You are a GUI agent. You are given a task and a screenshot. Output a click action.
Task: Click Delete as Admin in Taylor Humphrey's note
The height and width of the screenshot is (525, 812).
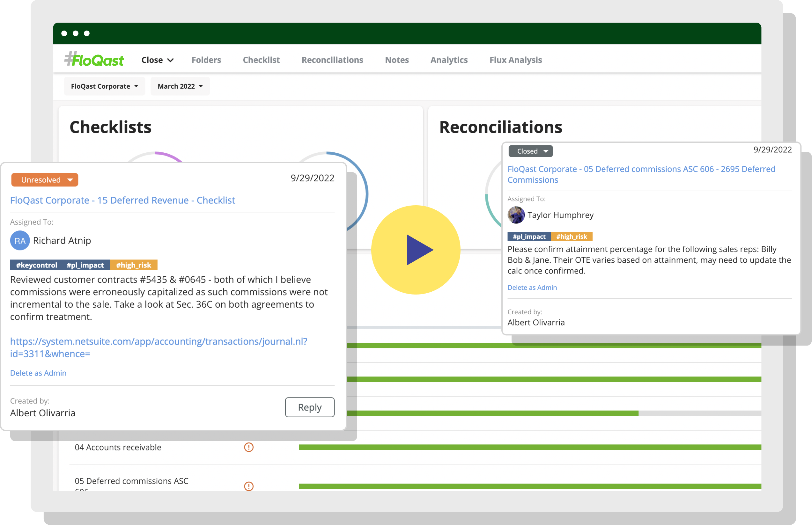[x=532, y=288]
